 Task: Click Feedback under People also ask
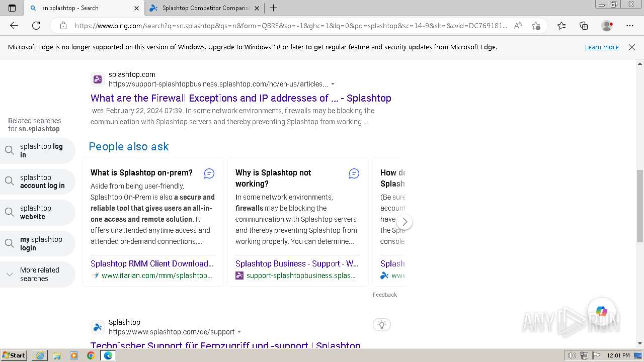point(385,295)
